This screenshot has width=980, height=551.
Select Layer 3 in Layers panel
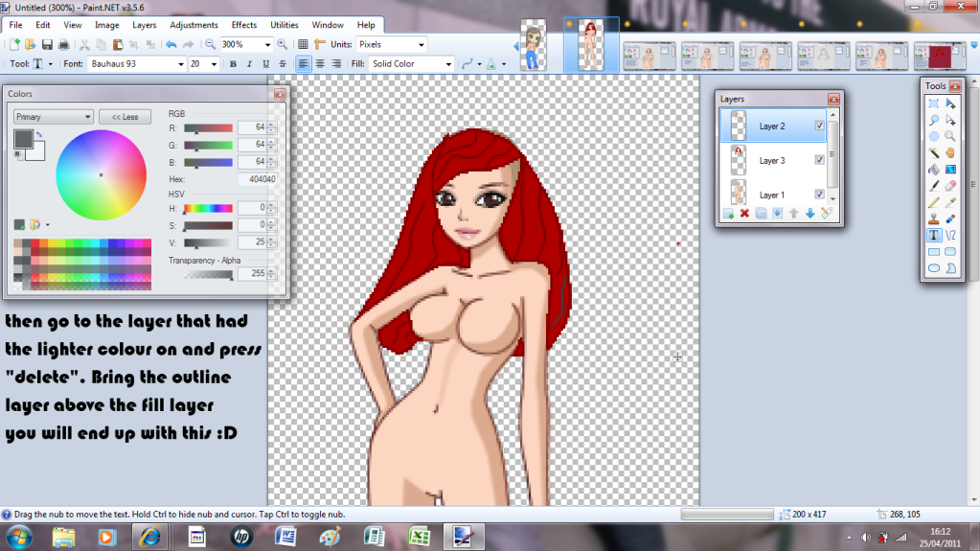773,161
